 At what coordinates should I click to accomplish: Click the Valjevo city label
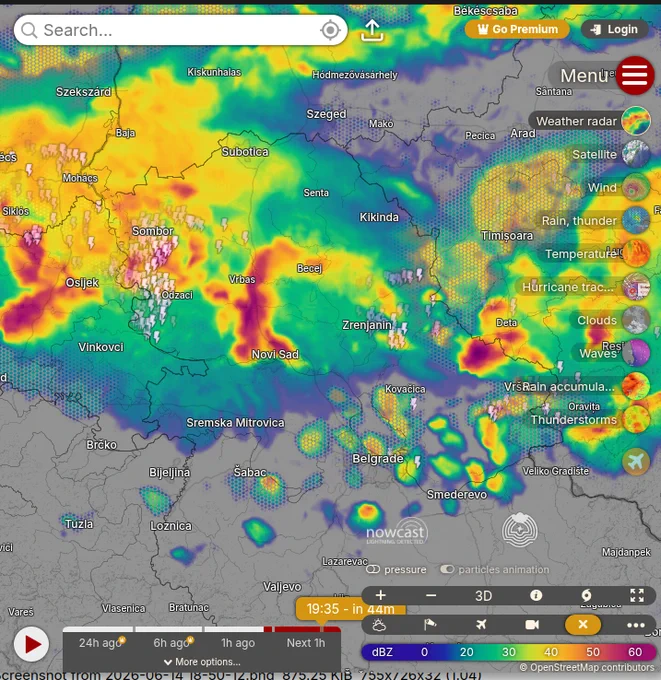(282, 587)
